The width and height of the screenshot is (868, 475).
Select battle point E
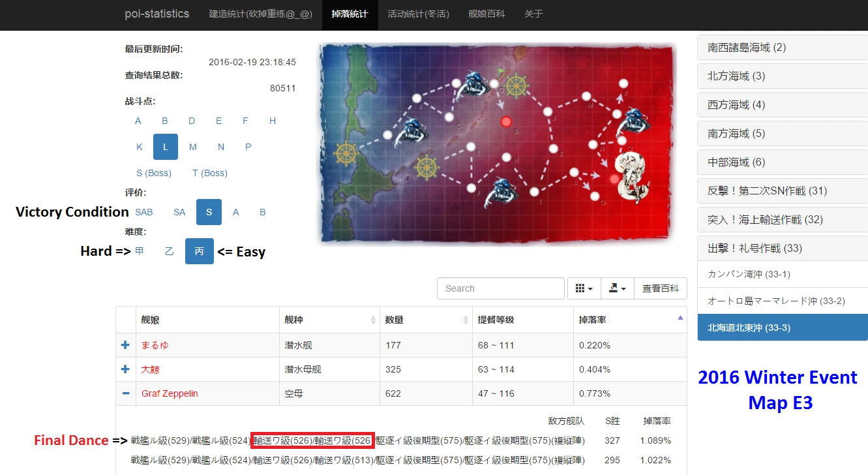(x=219, y=121)
